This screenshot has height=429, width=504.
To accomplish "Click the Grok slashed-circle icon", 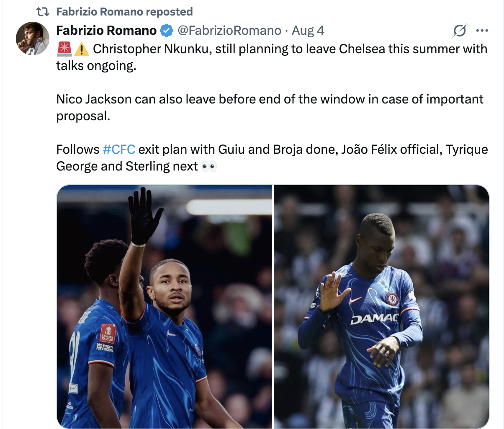I will coord(459,31).
